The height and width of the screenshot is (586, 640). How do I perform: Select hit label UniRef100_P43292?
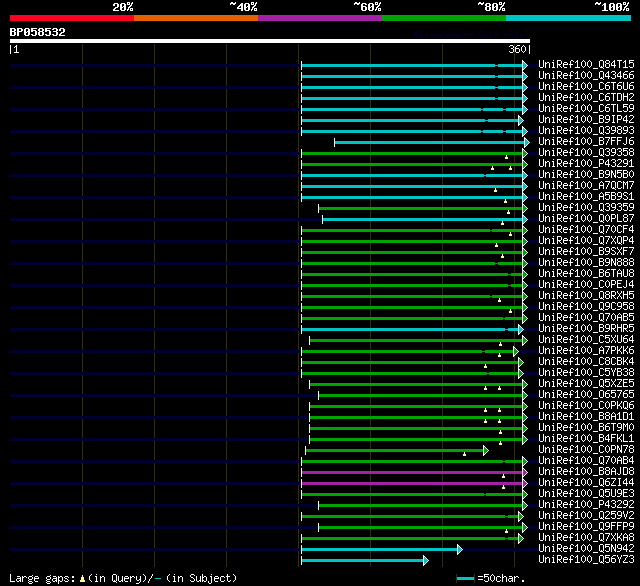point(586,505)
